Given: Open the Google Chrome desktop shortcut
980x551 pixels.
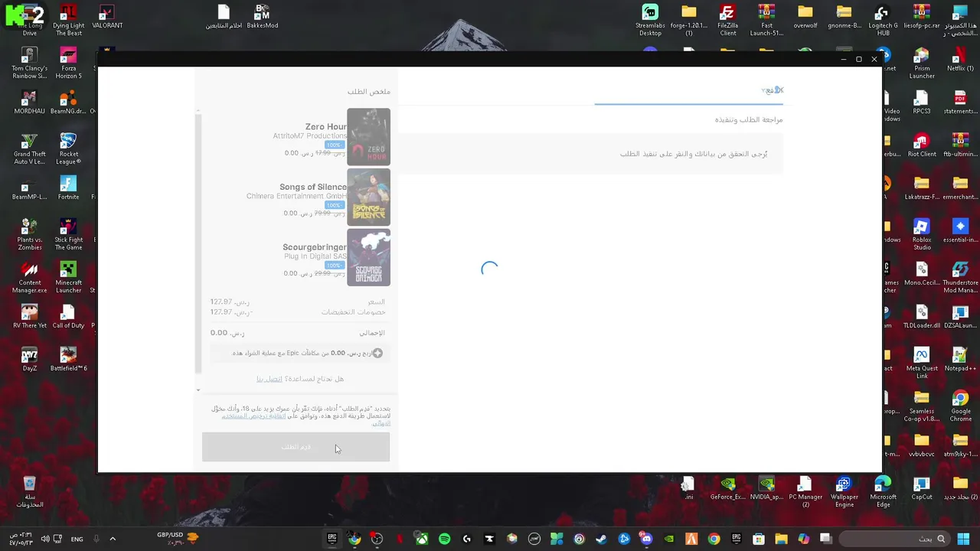Looking at the screenshot, I should 960,406.
